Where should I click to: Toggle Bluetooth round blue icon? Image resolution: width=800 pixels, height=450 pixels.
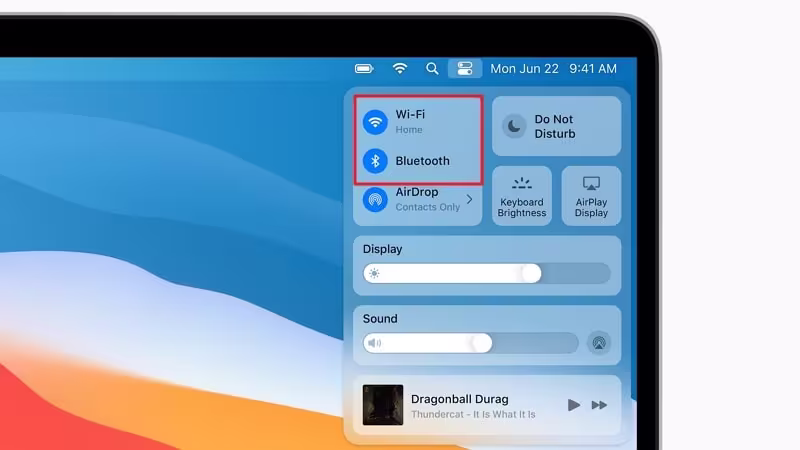tap(375, 161)
